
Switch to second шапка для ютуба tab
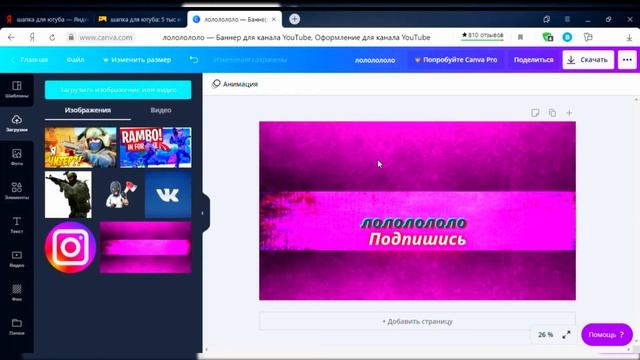(x=140, y=19)
